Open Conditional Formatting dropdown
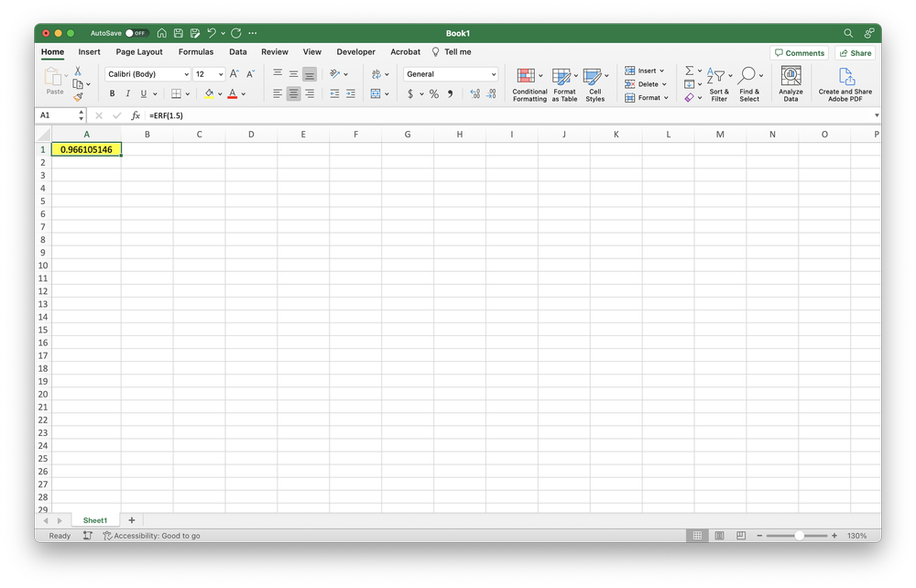Viewport: 916px width, 588px height. 529,84
